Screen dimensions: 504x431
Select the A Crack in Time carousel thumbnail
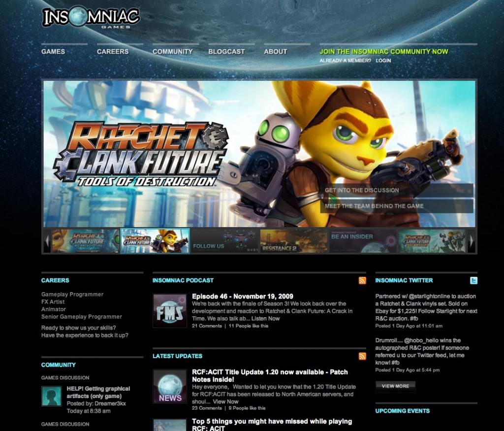86,240
